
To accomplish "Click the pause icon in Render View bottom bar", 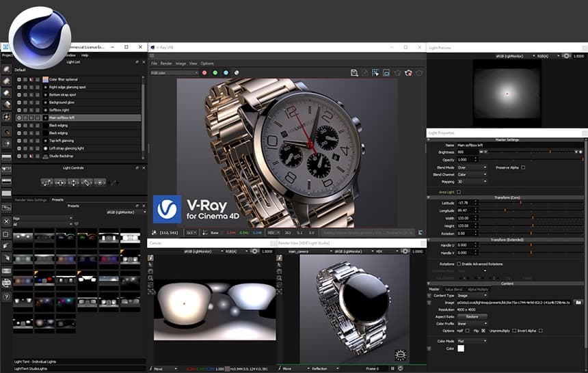I will (392, 368).
